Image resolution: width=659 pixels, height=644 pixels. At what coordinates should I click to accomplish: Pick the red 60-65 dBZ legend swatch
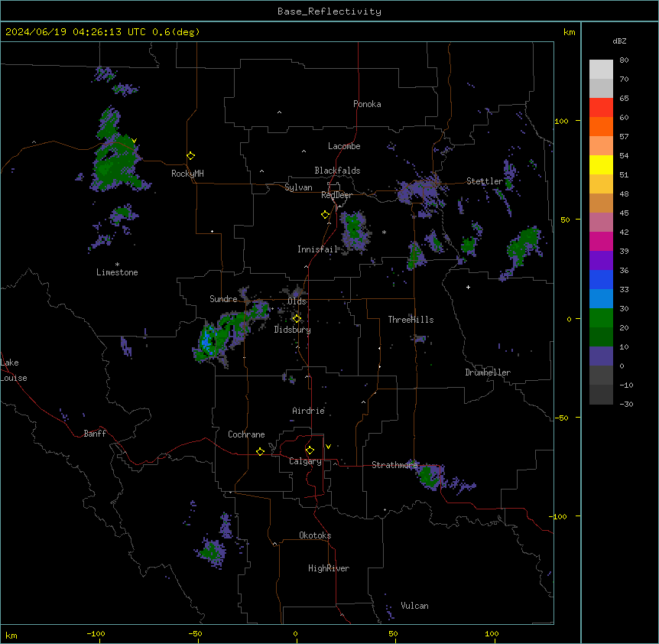(x=601, y=108)
